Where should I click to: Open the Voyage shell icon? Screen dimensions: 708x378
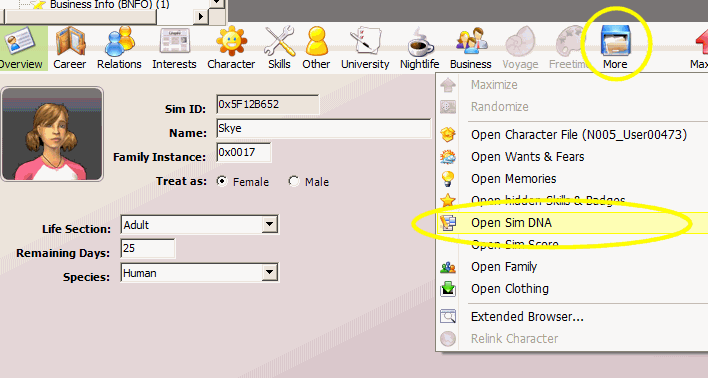(520, 41)
